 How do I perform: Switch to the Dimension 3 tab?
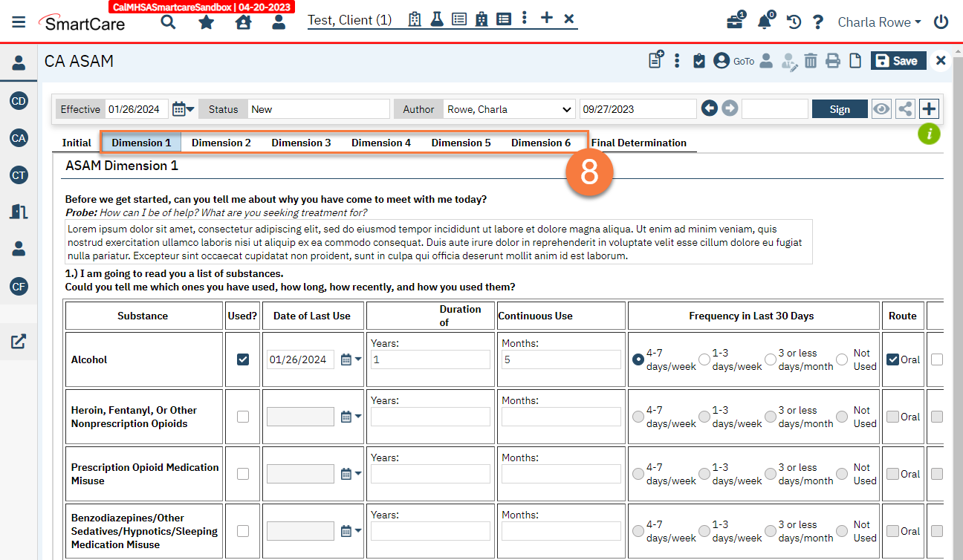[x=301, y=143]
